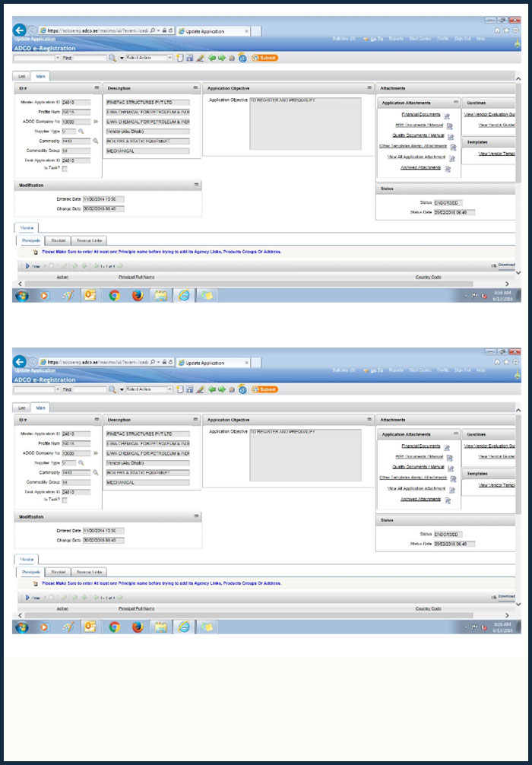Open Quality Documents / Manual link, upper window
Viewport: 532px width, 765px height.
click(418, 135)
